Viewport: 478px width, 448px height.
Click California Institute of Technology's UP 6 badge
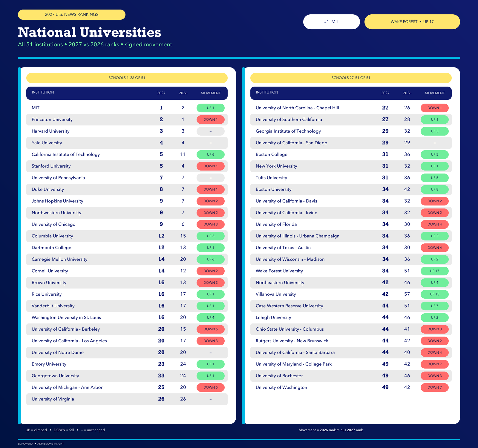(211, 154)
